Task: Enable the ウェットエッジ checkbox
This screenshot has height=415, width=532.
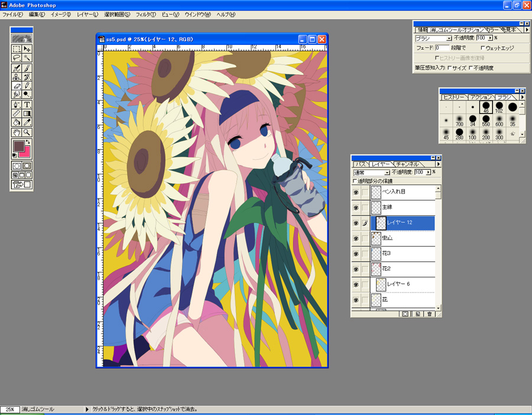Action: pyautogui.click(x=482, y=48)
